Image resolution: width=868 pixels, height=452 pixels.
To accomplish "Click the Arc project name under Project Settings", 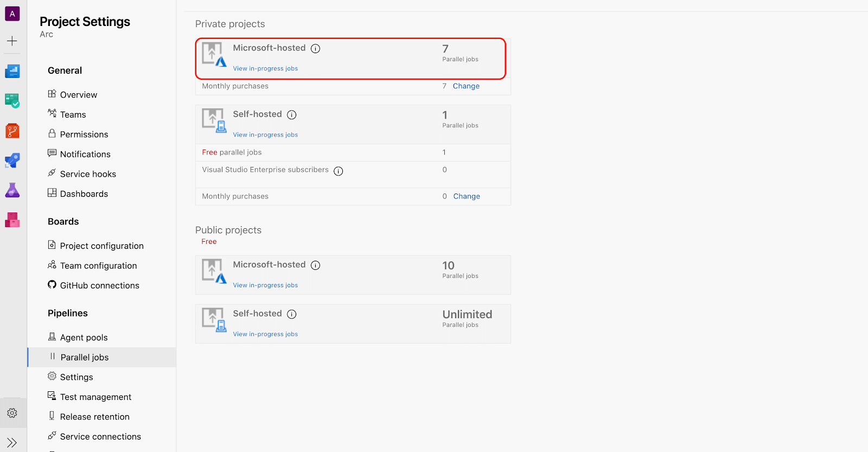I will pyautogui.click(x=46, y=34).
